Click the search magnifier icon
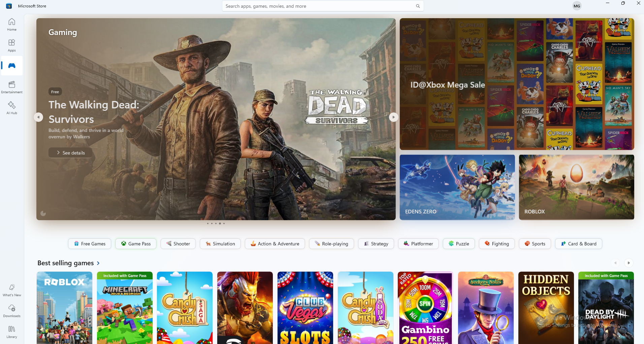 418,6
